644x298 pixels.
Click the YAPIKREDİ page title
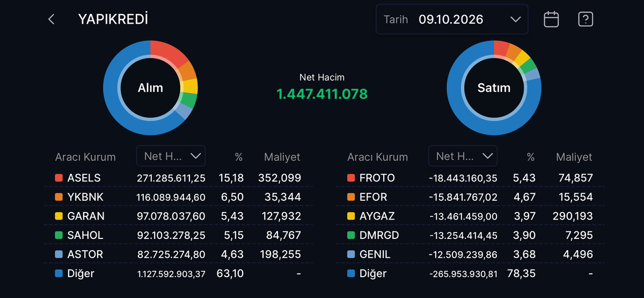coord(113,19)
